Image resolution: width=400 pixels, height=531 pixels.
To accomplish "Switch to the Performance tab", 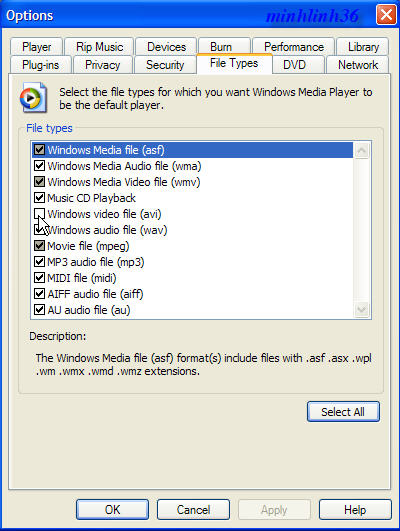I will (x=294, y=47).
